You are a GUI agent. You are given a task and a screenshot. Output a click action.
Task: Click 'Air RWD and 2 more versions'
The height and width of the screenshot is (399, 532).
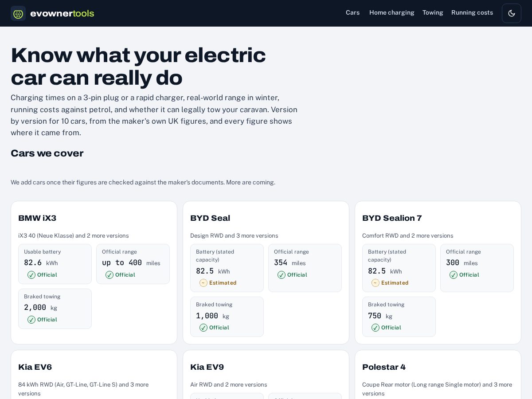pos(229,384)
